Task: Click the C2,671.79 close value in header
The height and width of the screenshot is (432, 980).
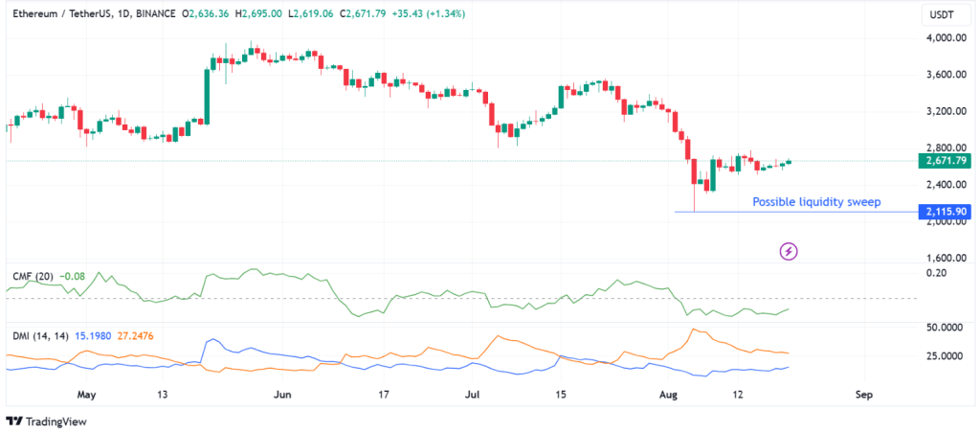Action: pyautogui.click(x=364, y=13)
